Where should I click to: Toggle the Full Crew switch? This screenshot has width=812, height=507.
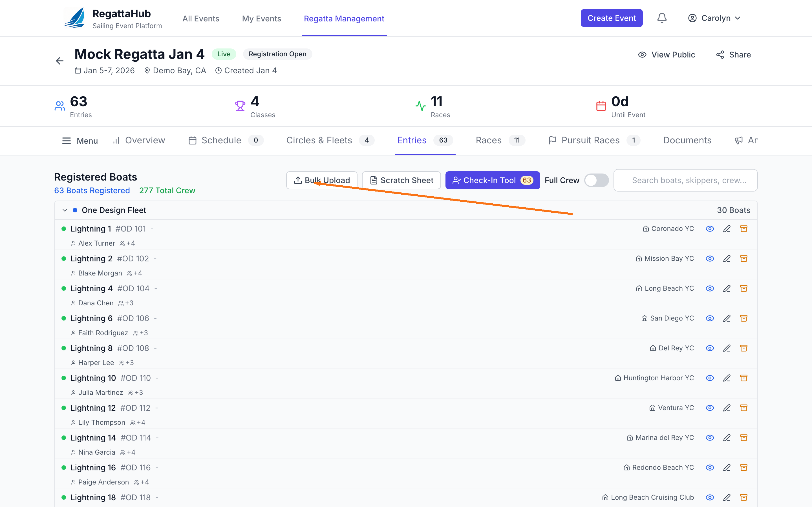(596, 180)
